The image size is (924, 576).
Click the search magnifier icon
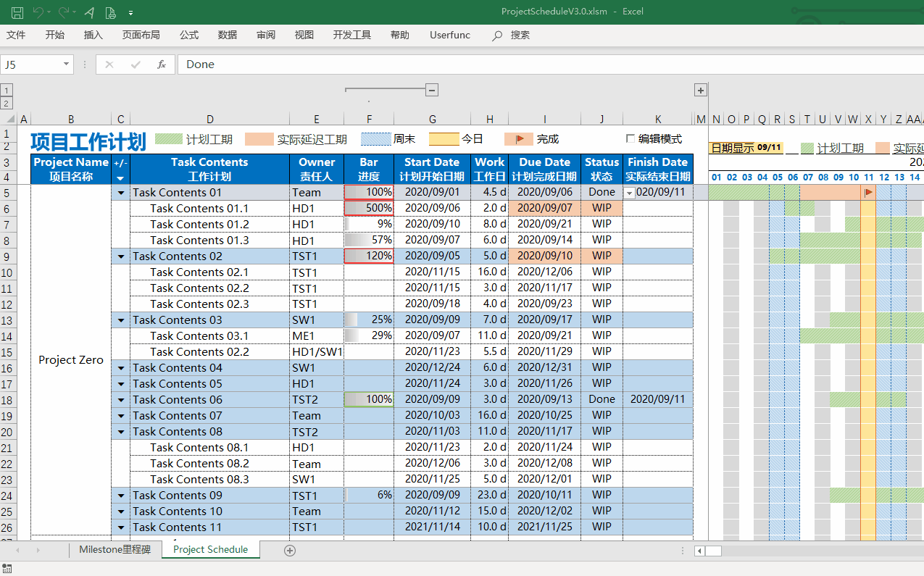pyautogui.click(x=497, y=35)
